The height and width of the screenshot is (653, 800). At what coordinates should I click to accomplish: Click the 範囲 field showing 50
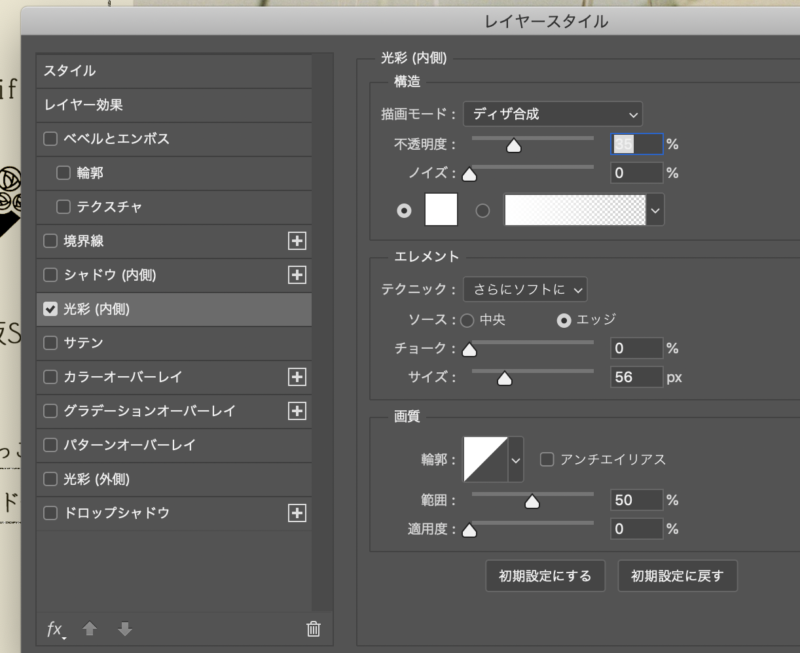tap(637, 500)
